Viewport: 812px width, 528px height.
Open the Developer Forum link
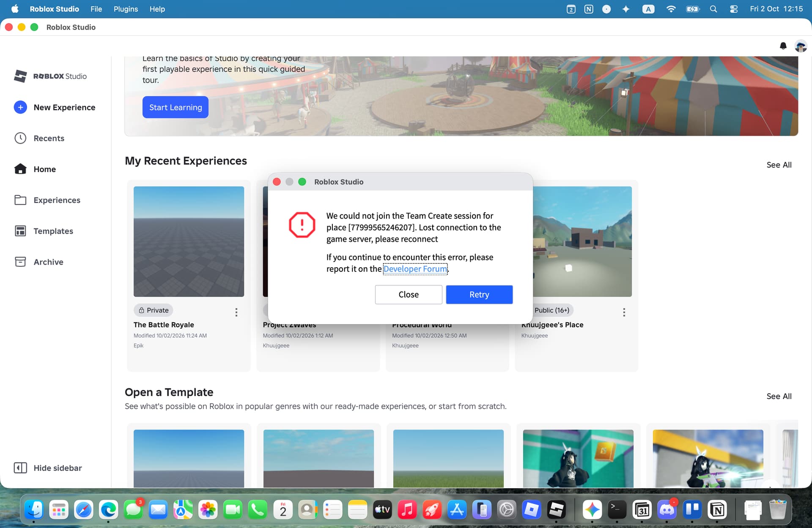click(x=415, y=269)
